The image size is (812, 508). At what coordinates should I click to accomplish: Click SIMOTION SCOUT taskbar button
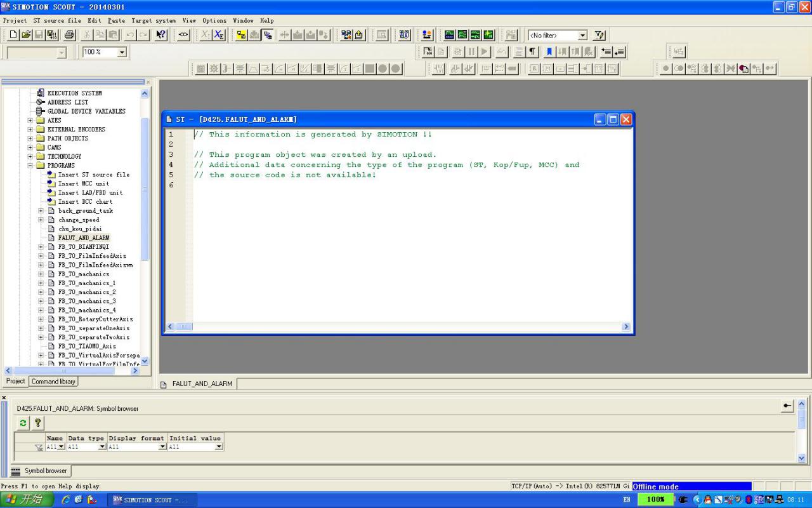[x=152, y=500]
